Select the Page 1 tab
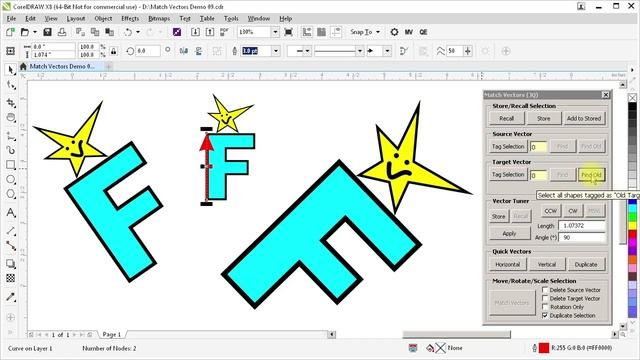The width and height of the screenshot is (640, 360). 111,334
